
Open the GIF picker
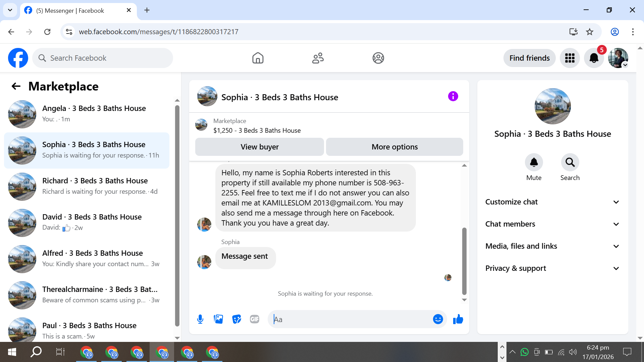255,319
